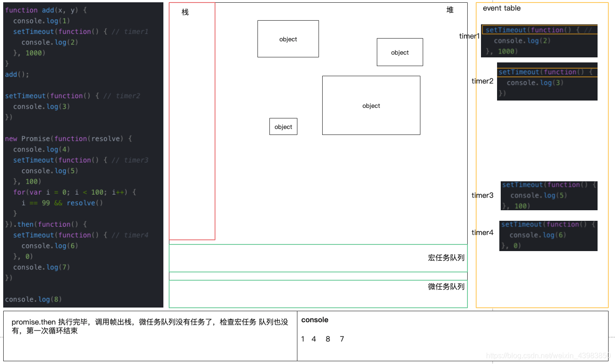This screenshot has width=615, height=364.
Task: Click the '堆' heap label
Action: point(450,10)
